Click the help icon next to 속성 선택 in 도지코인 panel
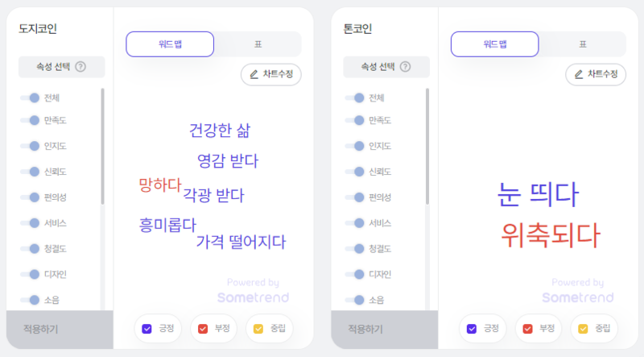The height and width of the screenshot is (357, 644). click(80, 67)
